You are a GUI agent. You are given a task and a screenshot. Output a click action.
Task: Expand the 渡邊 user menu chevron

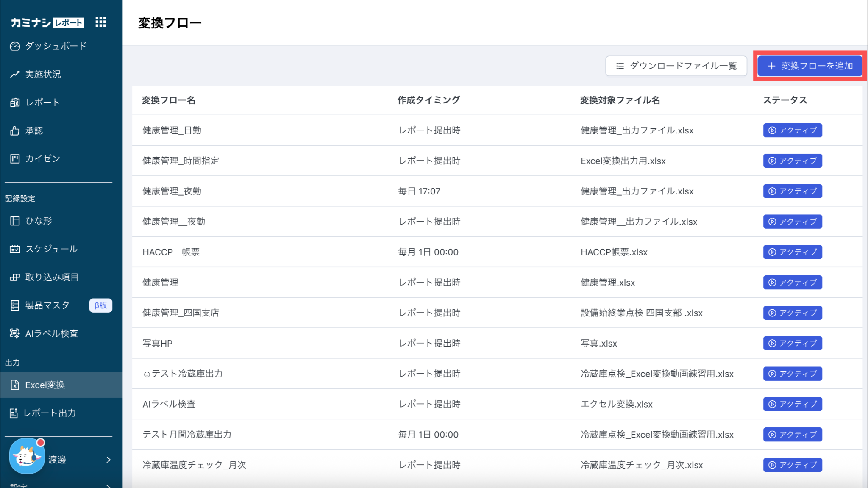[x=108, y=460]
